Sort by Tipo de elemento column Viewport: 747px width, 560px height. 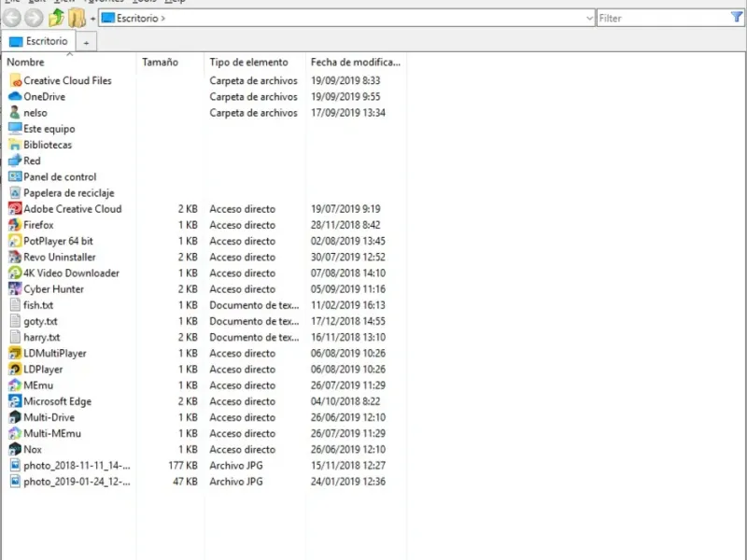click(x=248, y=63)
